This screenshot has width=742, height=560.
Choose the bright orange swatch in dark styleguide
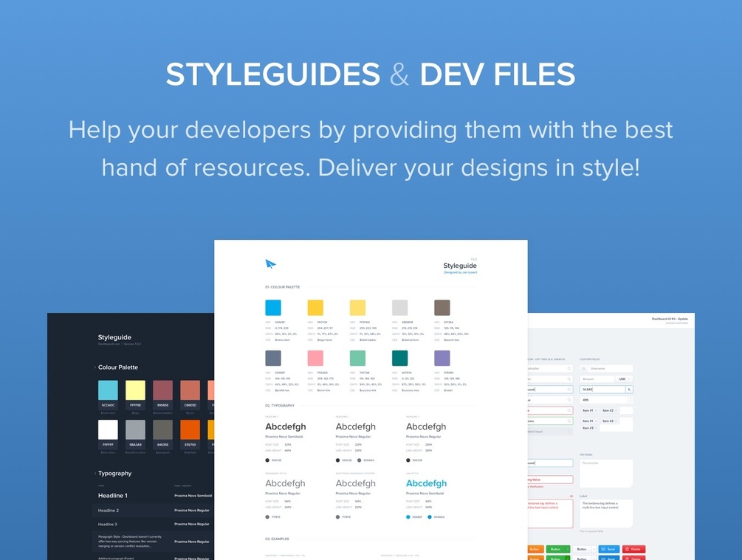click(x=190, y=429)
